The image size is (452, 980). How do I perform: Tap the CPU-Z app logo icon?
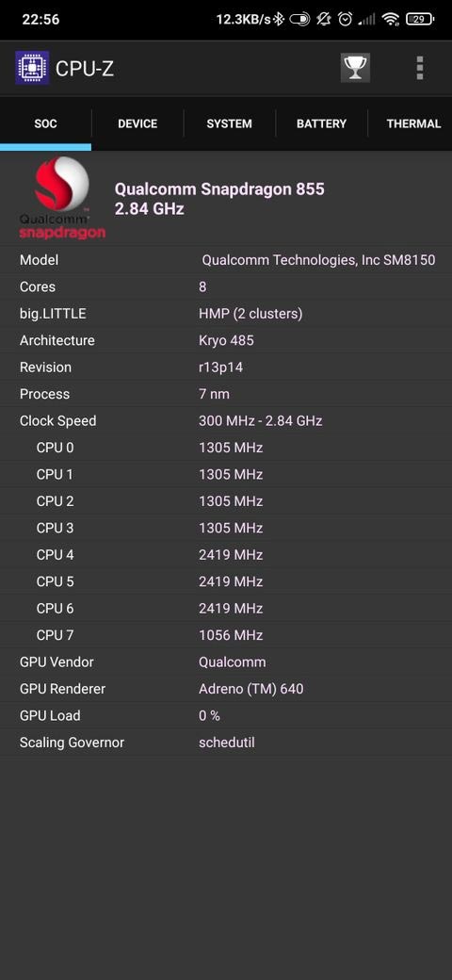[x=32, y=68]
